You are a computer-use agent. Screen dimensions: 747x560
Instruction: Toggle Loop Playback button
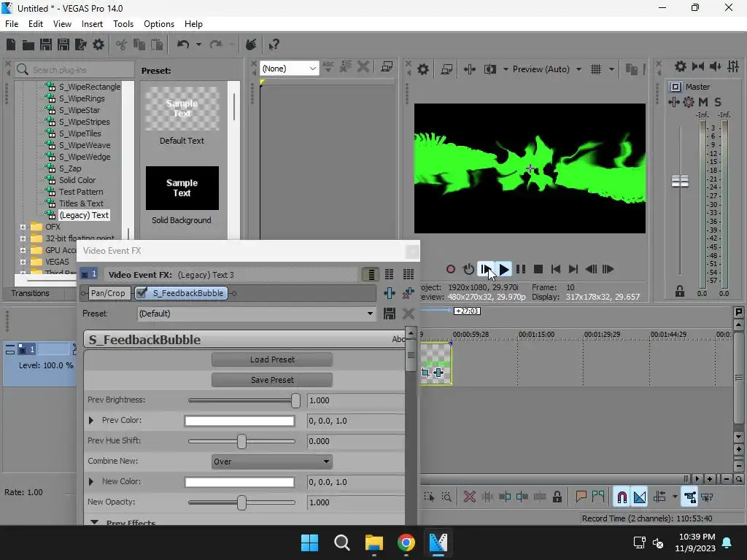(x=469, y=270)
